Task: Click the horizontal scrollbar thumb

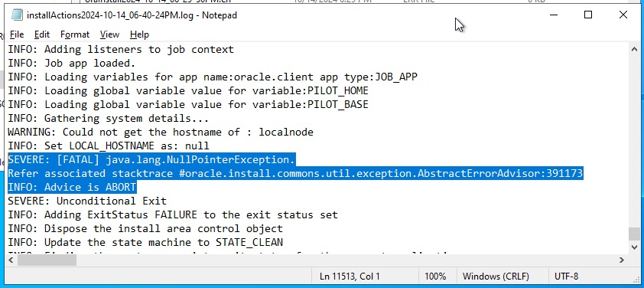Action: pos(47,260)
